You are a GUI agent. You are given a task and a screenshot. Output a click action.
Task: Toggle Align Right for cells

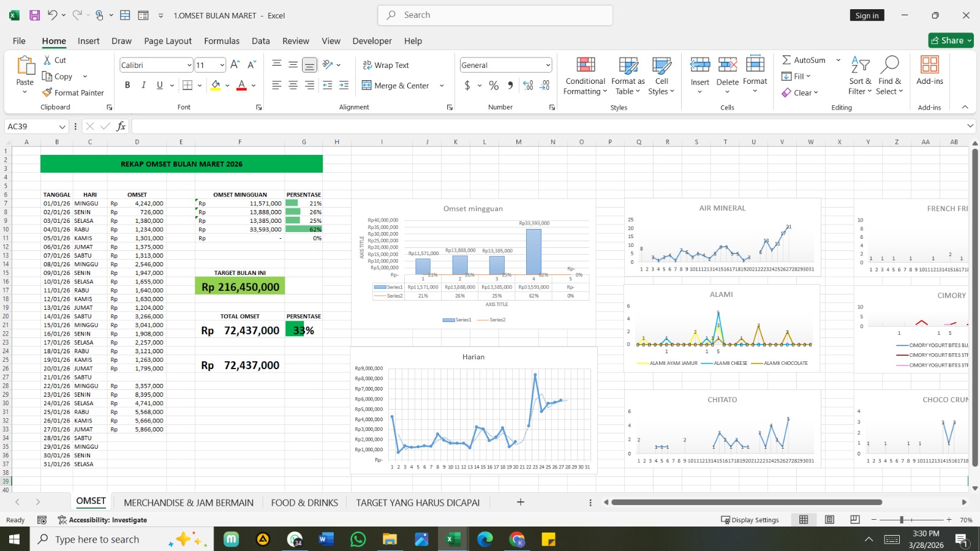coord(310,85)
